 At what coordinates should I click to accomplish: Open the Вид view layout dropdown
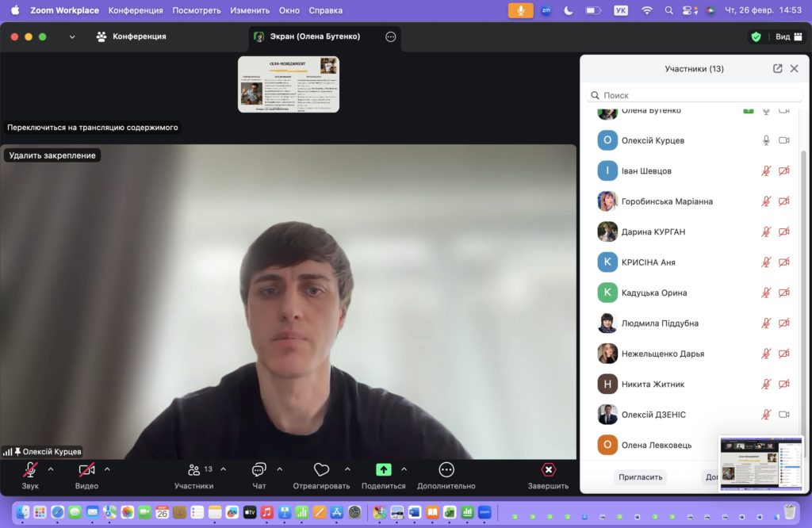pos(787,36)
